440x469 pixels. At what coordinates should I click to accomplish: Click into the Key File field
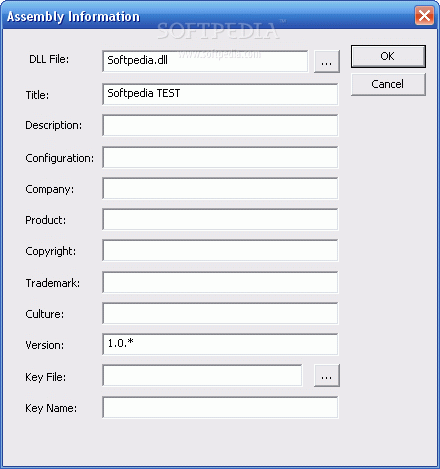[202, 375]
